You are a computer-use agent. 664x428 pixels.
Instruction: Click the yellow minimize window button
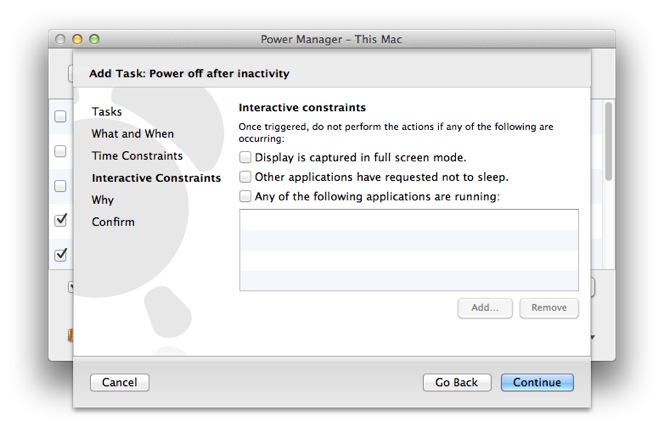[x=77, y=39]
